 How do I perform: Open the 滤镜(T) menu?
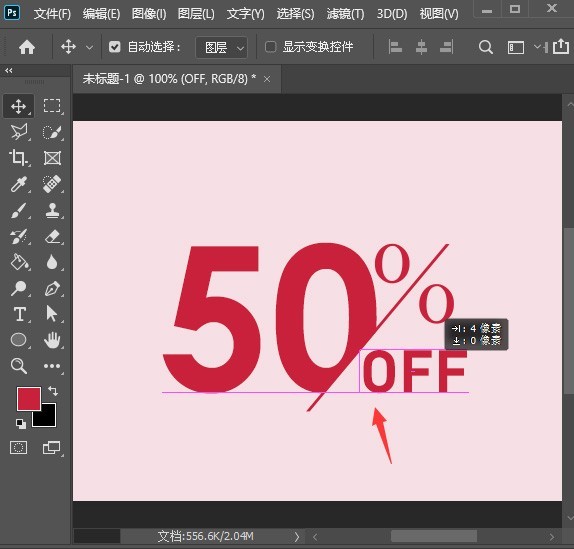(345, 14)
